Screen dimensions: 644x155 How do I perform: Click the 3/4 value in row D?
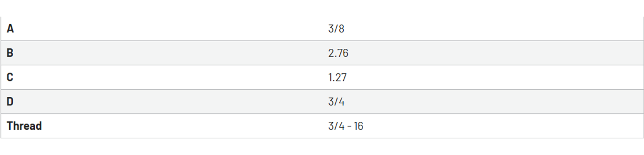tap(336, 102)
